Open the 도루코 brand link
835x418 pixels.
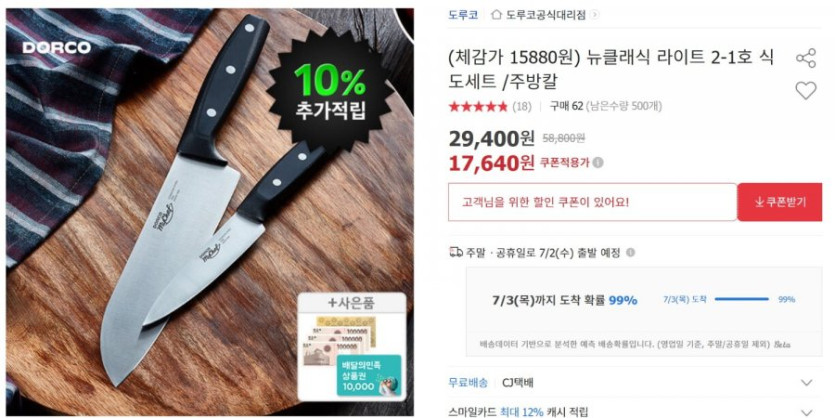tap(463, 15)
